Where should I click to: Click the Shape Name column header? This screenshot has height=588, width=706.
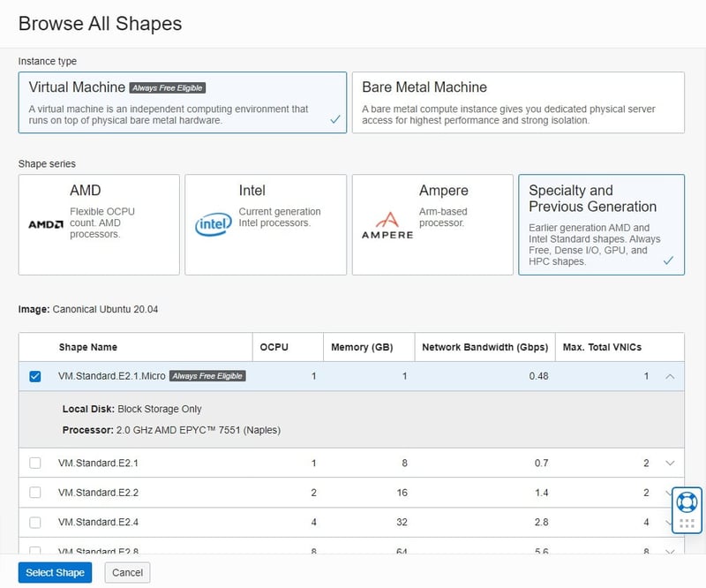click(x=88, y=347)
